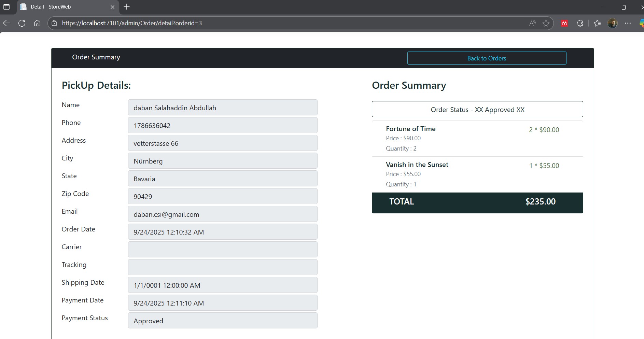
Task: Click Back to Orders button
Action: [487, 58]
